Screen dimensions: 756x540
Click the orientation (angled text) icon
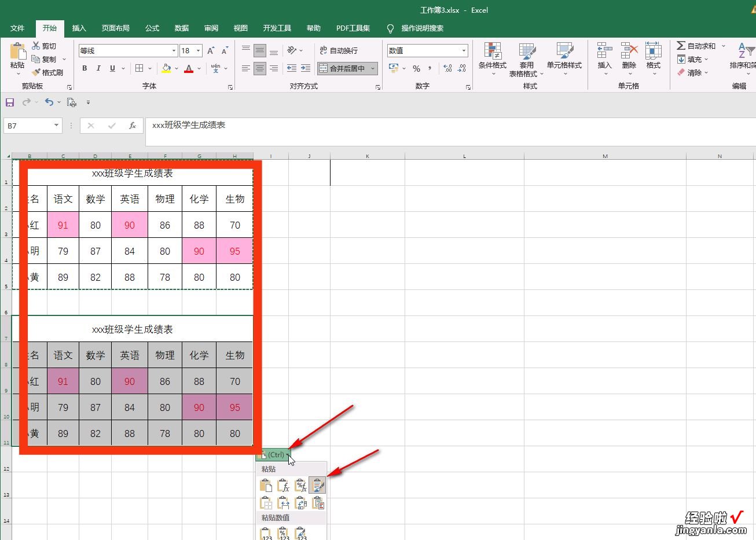pyautogui.click(x=292, y=50)
